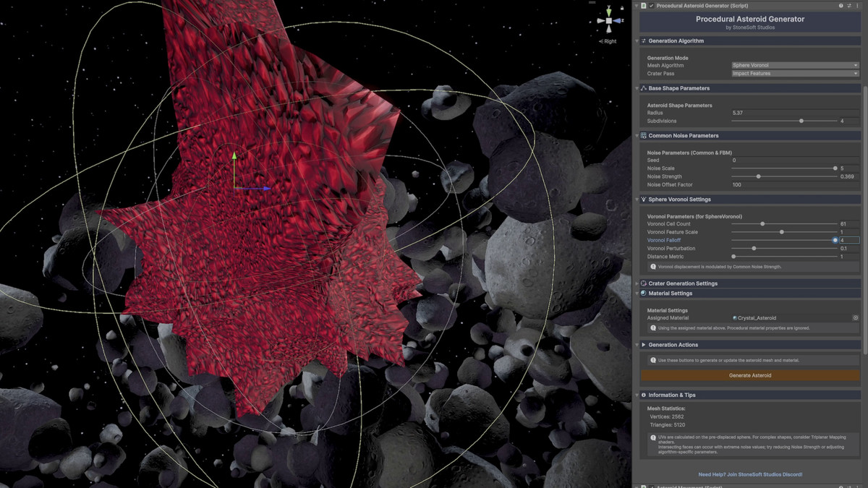This screenshot has height=488, width=868.
Task: Open the Mesh Algorithm dropdown
Action: click(795, 65)
